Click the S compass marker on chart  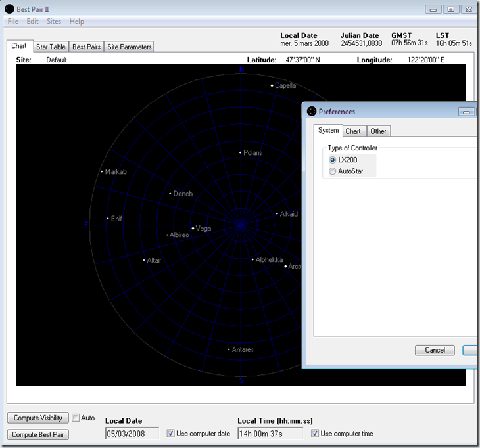tap(241, 380)
